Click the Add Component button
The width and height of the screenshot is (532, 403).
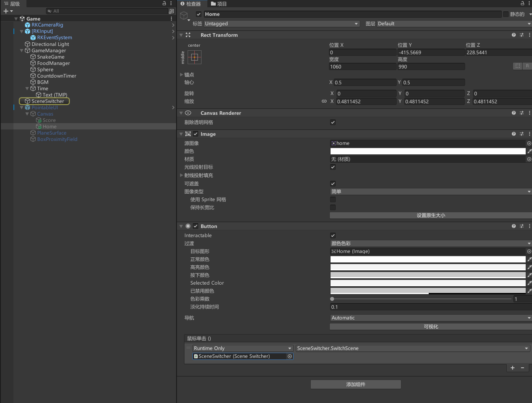tap(356, 384)
